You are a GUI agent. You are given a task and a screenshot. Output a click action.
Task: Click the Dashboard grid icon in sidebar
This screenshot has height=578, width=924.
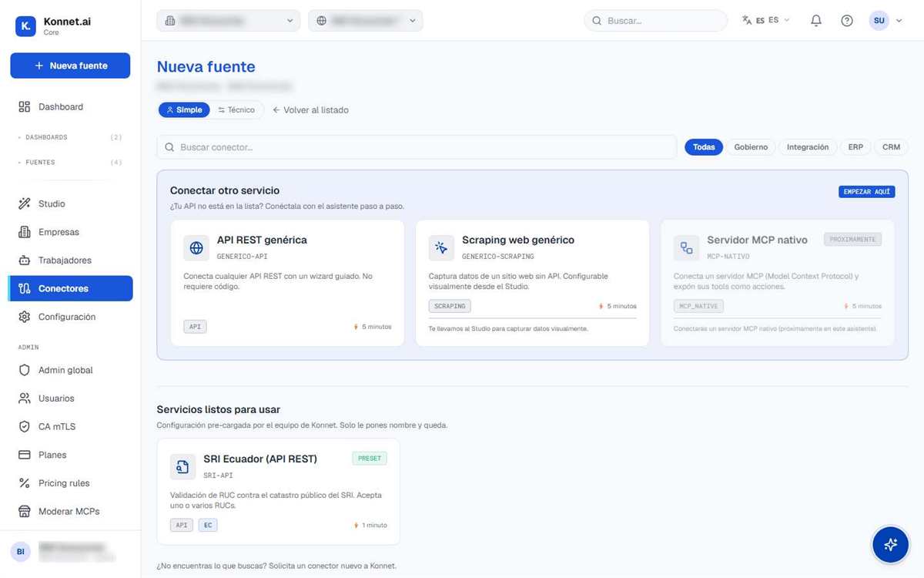(24, 107)
